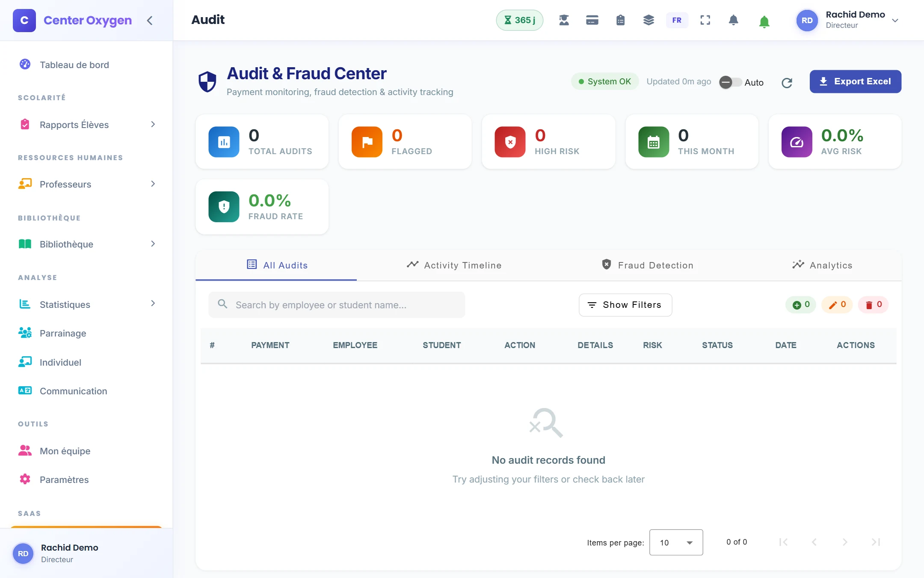
Task: Click the STATUS column header
Action: [717, 345]
